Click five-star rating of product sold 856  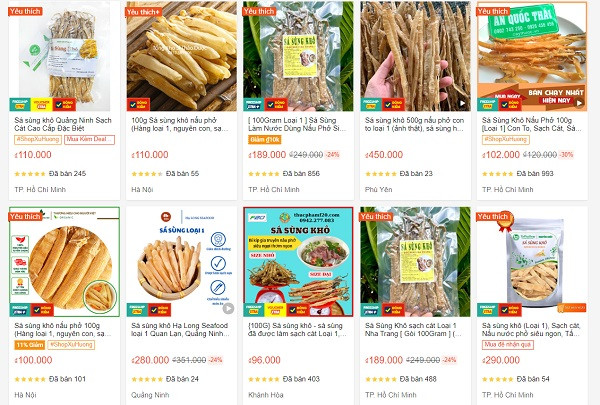point(264,174)
